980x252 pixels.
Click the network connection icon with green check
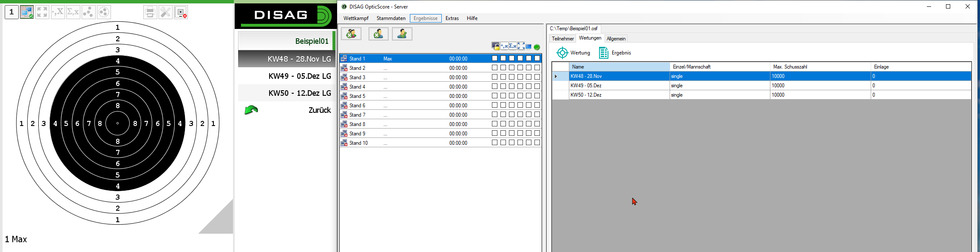27,12
